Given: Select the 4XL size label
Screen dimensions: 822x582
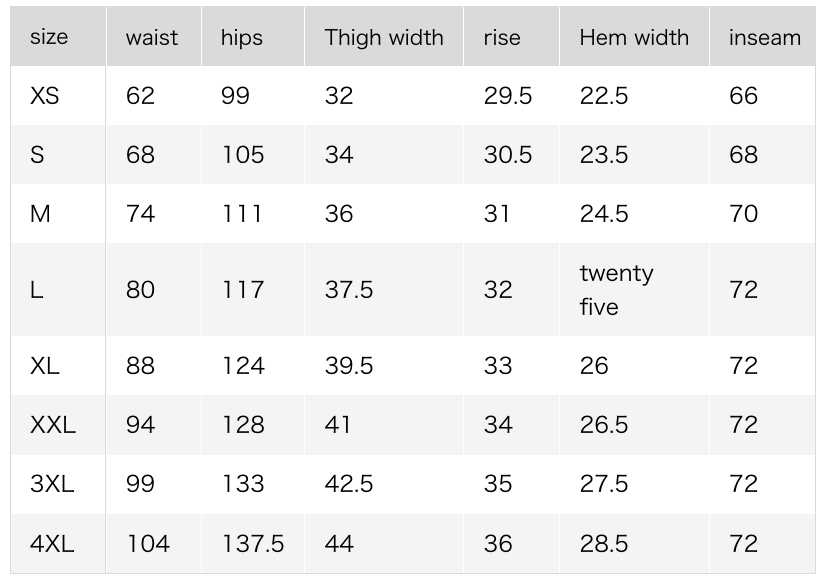Looking at the screenshot, I should [x=52, y=544].
